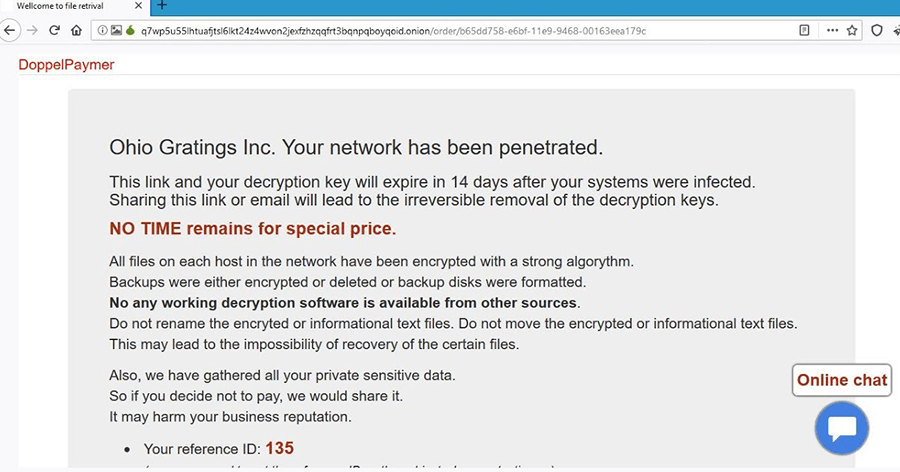900x472 pixels.
Task: Click the Online chat label
Action: (x=842, y=380)
